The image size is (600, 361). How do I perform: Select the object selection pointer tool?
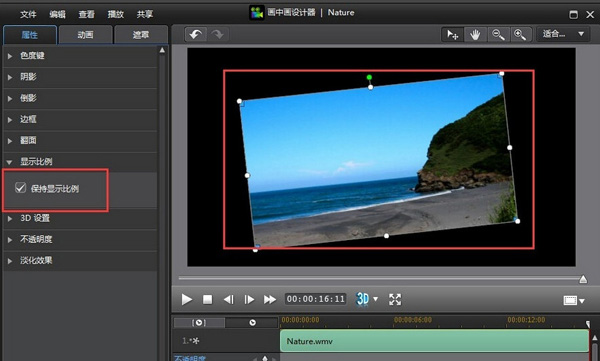[453, 34]
